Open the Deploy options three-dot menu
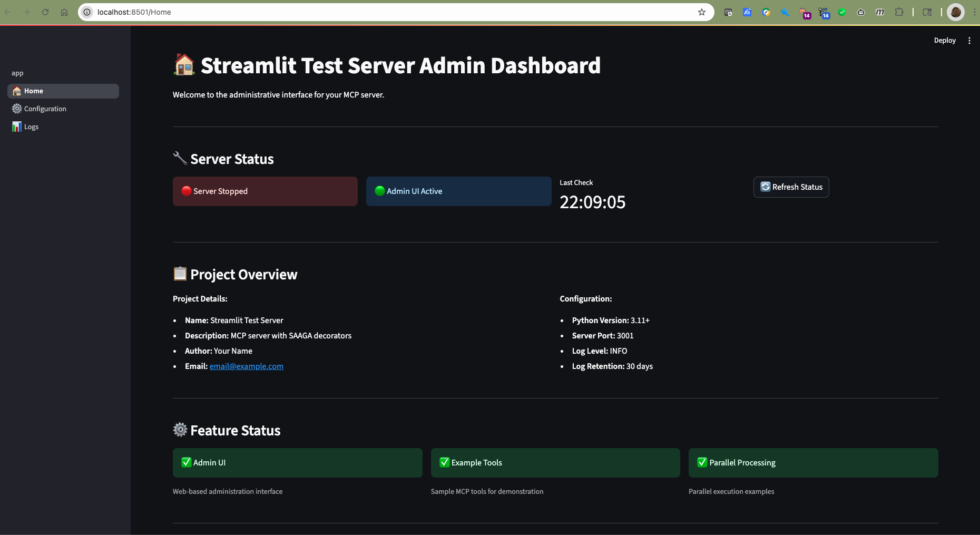Screen dimensions: 980x535 pos(969,40)
